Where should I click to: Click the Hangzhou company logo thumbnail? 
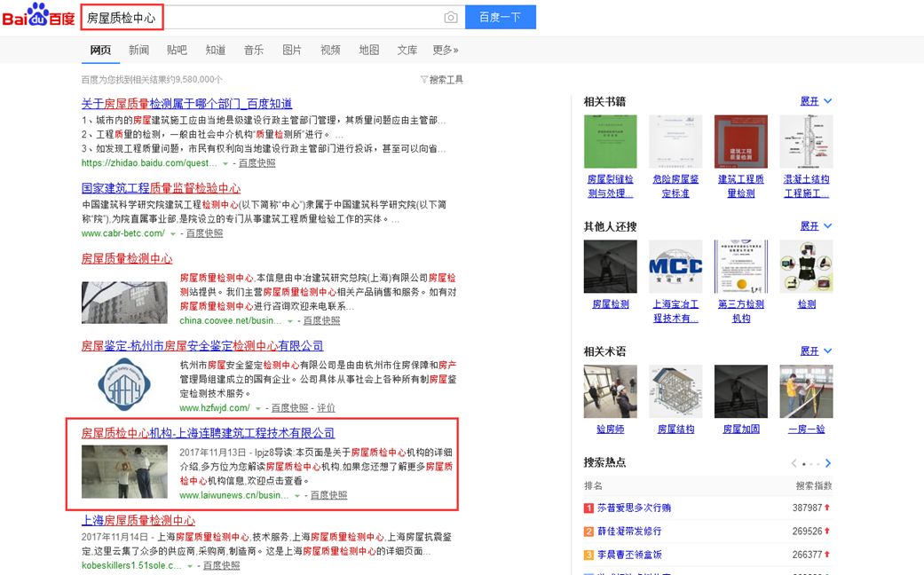tap(124, 384)
